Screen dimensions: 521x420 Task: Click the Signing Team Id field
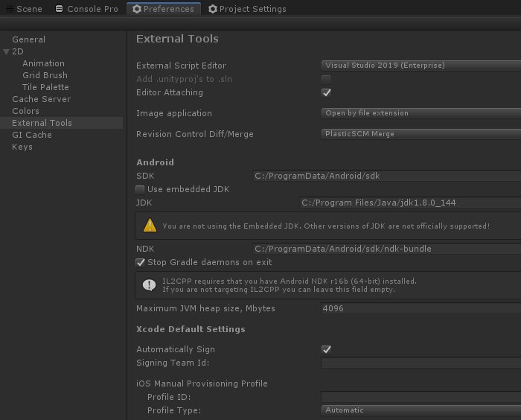pos(421,363)
